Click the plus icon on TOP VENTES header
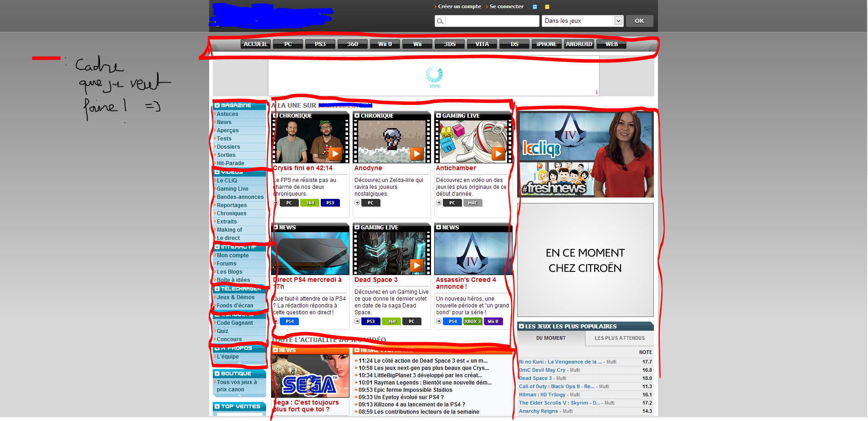 [217, 406]
